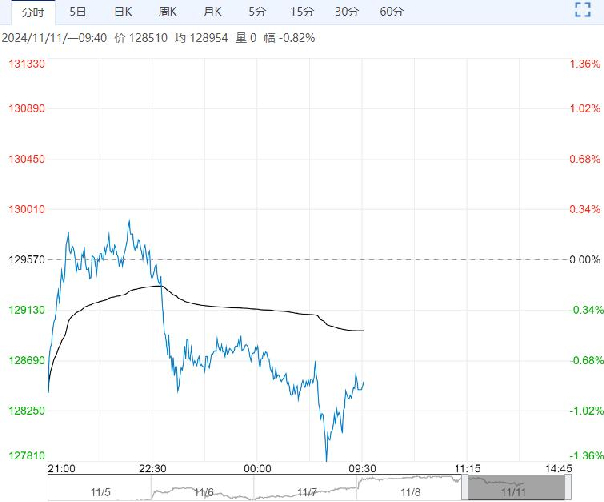Switch to the 30分 interval
This screenshot has height=502, width=604.
tap(347, 12)
